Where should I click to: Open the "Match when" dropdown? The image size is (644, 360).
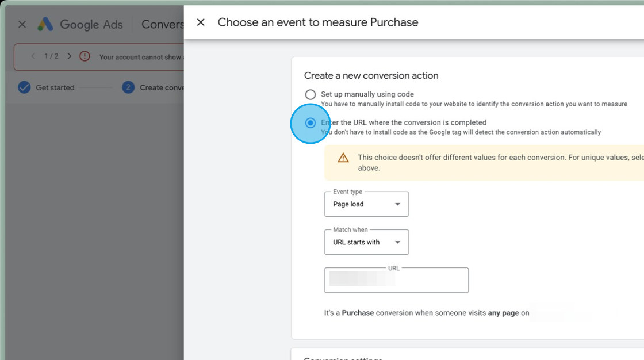click(x=366, y=242)
